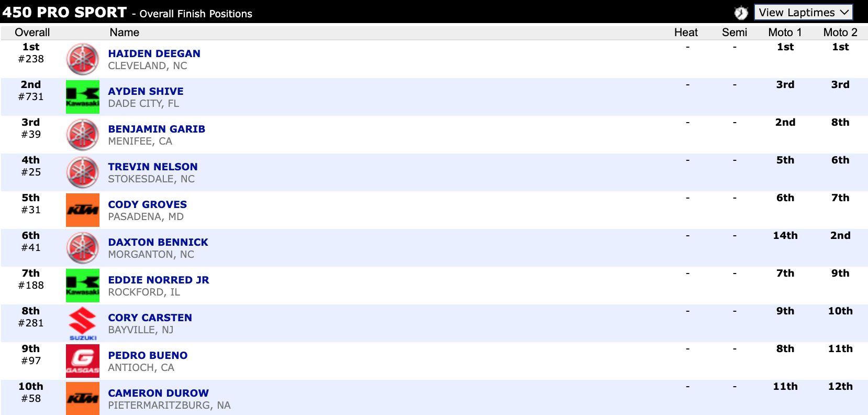Open the View Laptimes dropdown

pyautogui.click(x=803, y=13)
